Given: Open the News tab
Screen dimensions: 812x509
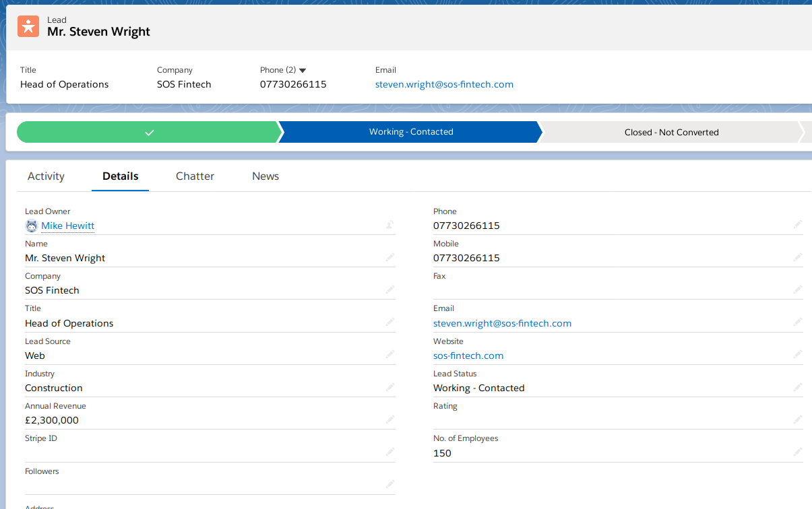Looking at the screenshot, I should click(266, 176).
